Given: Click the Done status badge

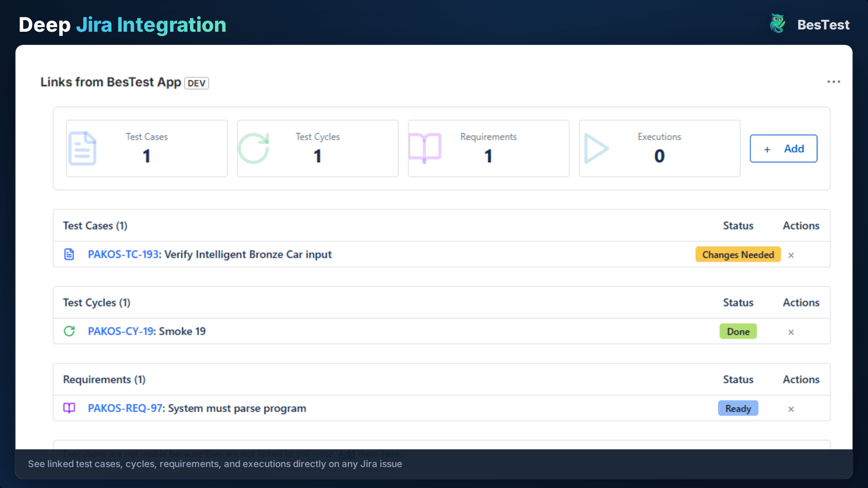Looking at the screenshot, I should point(738,332).
